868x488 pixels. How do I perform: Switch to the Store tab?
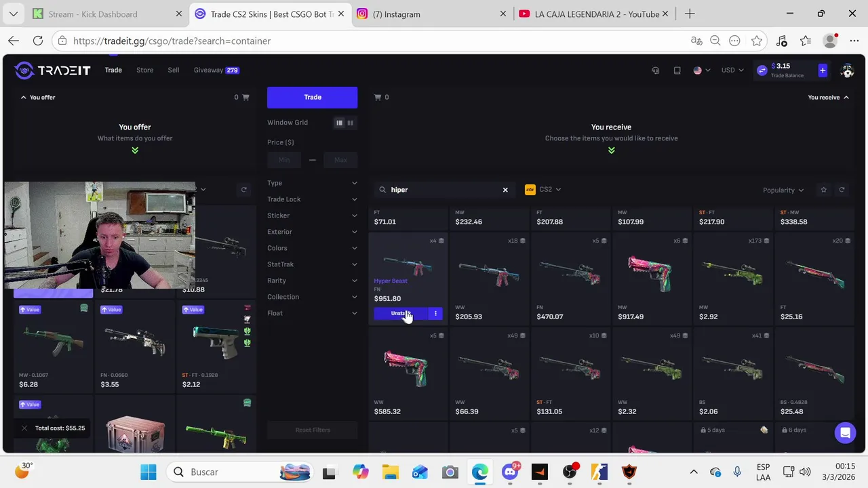[144, 70]
